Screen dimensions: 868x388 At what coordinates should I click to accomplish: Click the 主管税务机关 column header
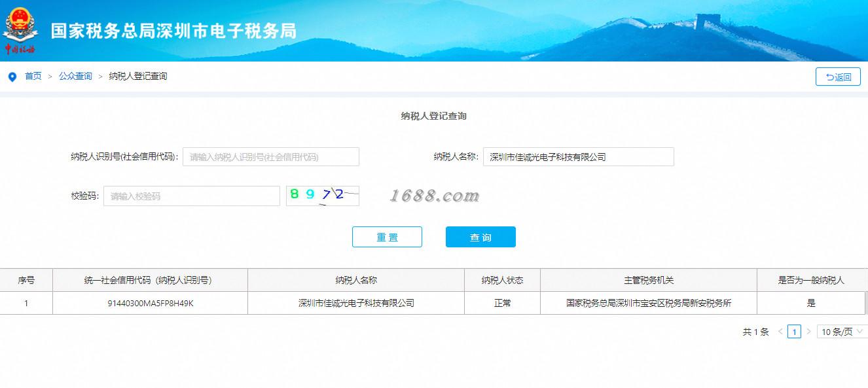coord(649,280)
